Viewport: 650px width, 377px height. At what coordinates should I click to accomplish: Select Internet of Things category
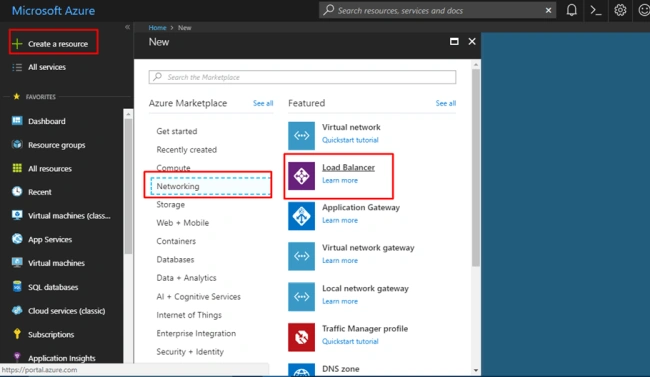tap(189, 315)
